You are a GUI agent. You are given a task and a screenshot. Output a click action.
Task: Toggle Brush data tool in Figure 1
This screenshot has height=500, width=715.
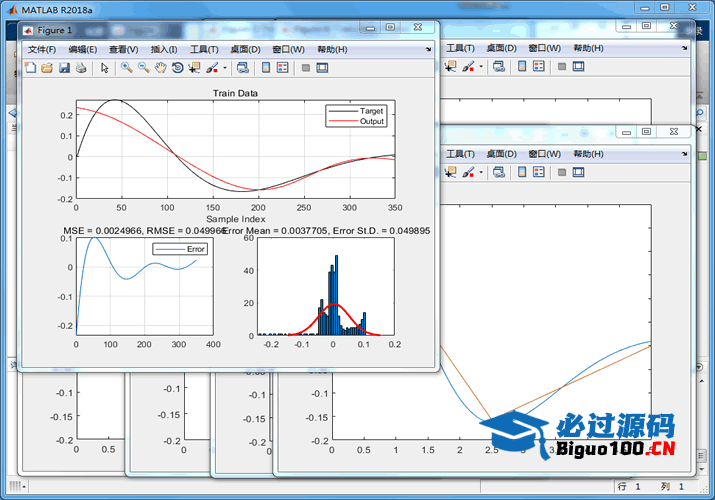click(212, 68)
